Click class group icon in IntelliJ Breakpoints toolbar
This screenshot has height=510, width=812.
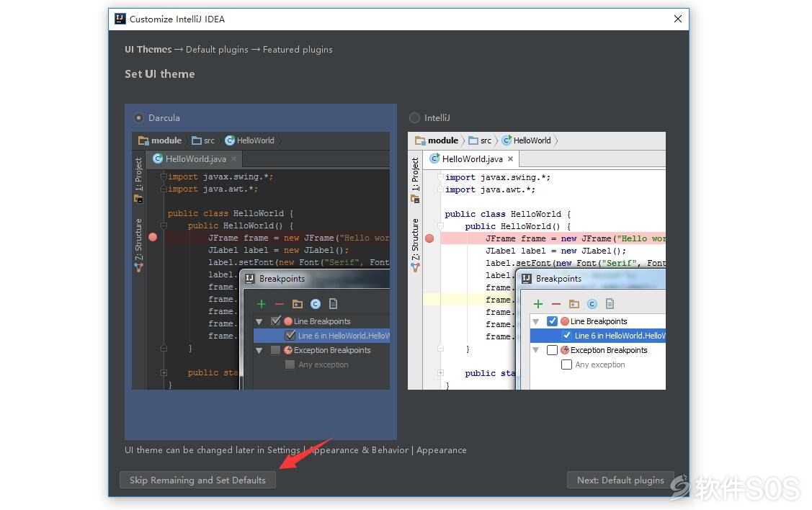[x=592, y=304]
